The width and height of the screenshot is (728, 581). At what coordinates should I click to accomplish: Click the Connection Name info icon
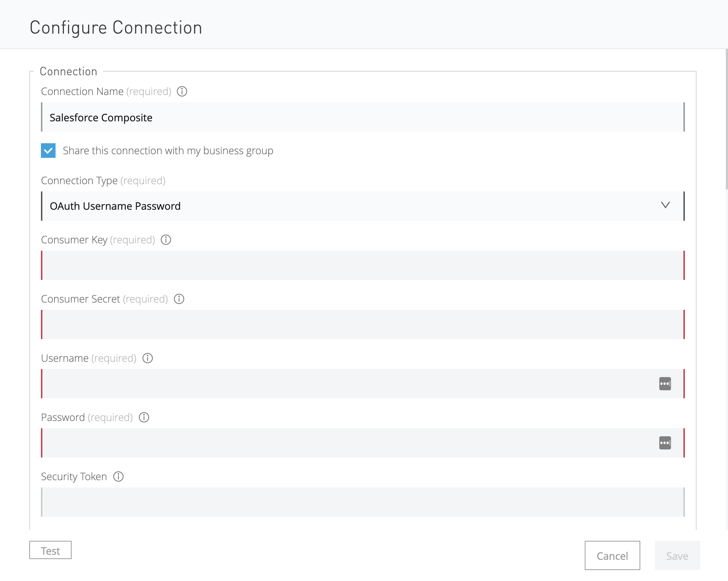point(182,91)
